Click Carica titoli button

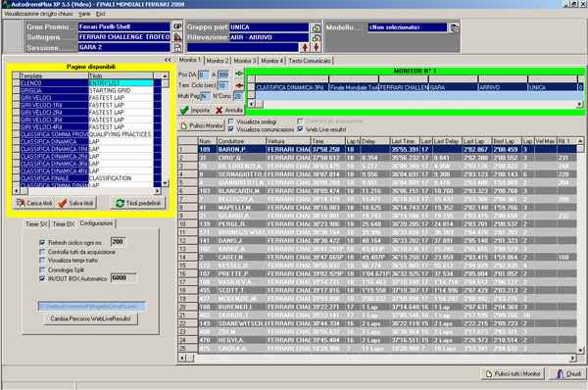click(x=34, y=203)
